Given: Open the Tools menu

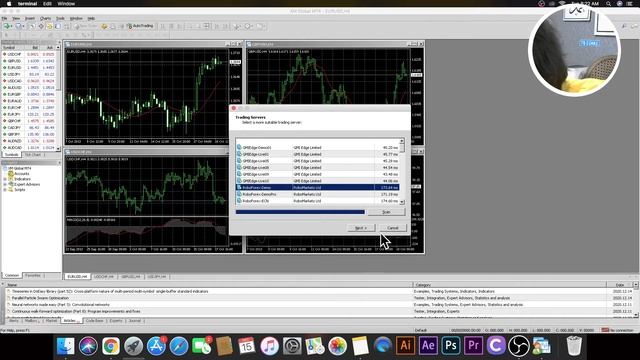Looking at the screenshot, I should pyautogui.click(x=60, y=18).
